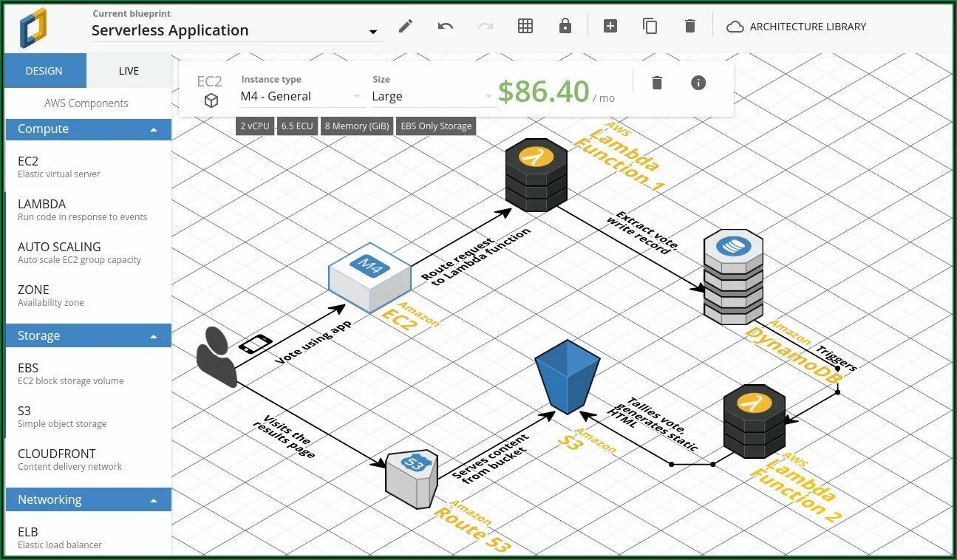
Task: Click the 8 Memory (GiB) tag
Action: (x=357, y=126)
